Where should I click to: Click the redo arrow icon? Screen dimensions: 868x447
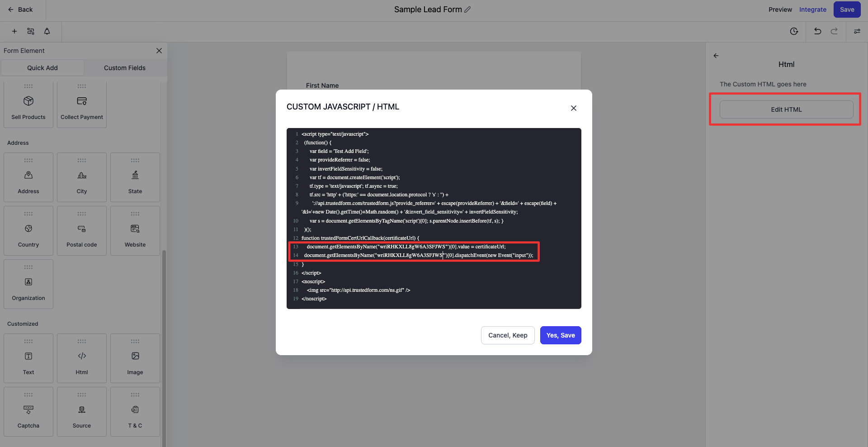tap(834, 31)
